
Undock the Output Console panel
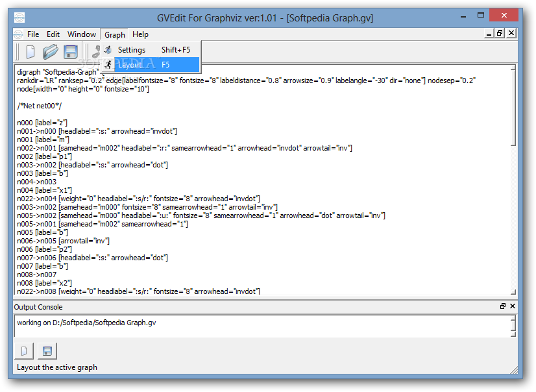tap(502, 306)
